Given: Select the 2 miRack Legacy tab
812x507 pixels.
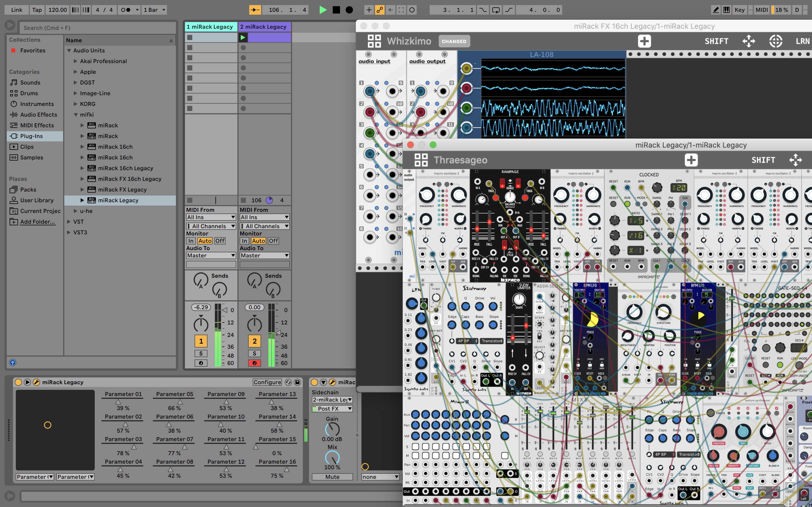Looking at the screenshot, I should click(x=264, y=26).
